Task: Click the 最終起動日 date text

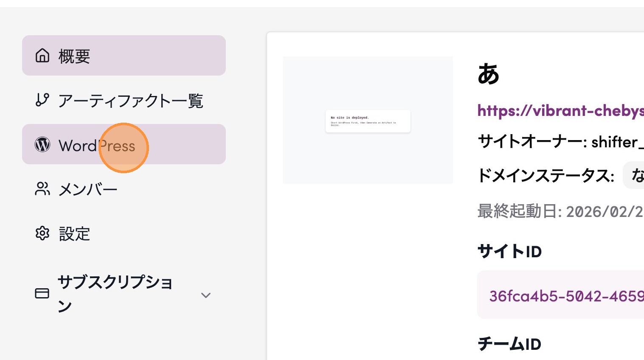Action: (x=560, y=211)
